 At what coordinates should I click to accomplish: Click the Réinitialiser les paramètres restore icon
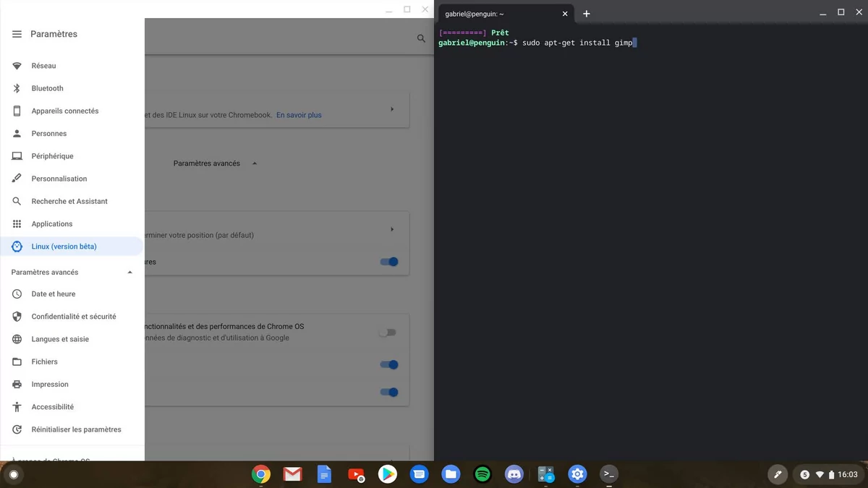point(17,429)
